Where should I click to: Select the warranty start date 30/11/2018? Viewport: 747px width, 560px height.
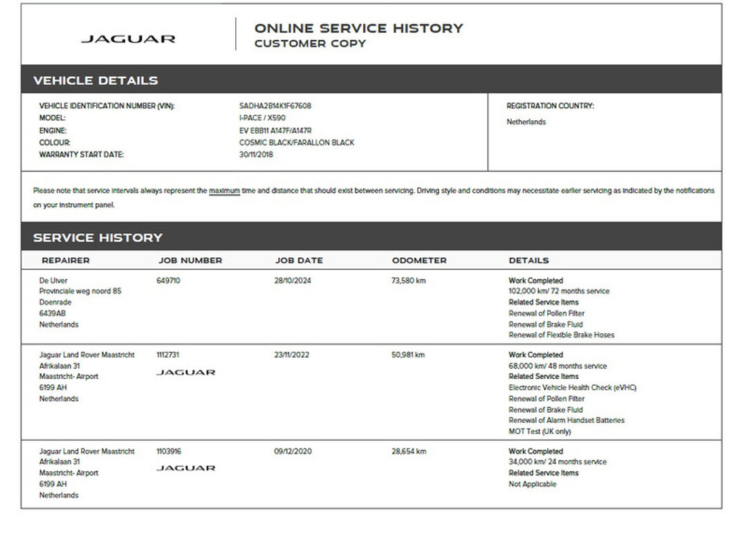[x=256, y=154]
